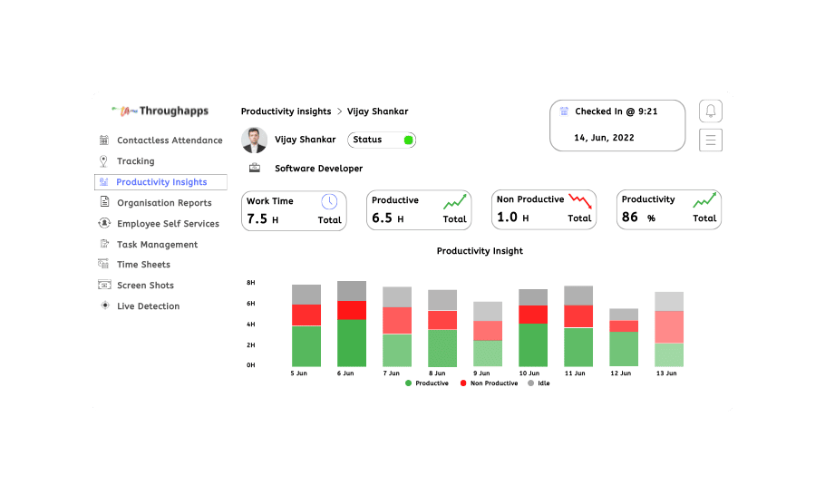Click the 12 Jun stacked bar
The image size is (825, 504).
tap(624, 336)
